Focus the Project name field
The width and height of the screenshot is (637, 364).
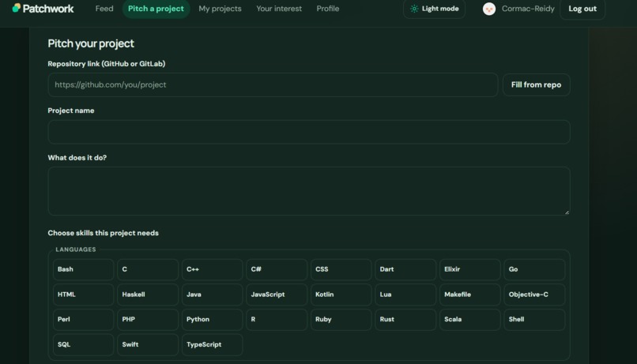click(x=309, y=132)
